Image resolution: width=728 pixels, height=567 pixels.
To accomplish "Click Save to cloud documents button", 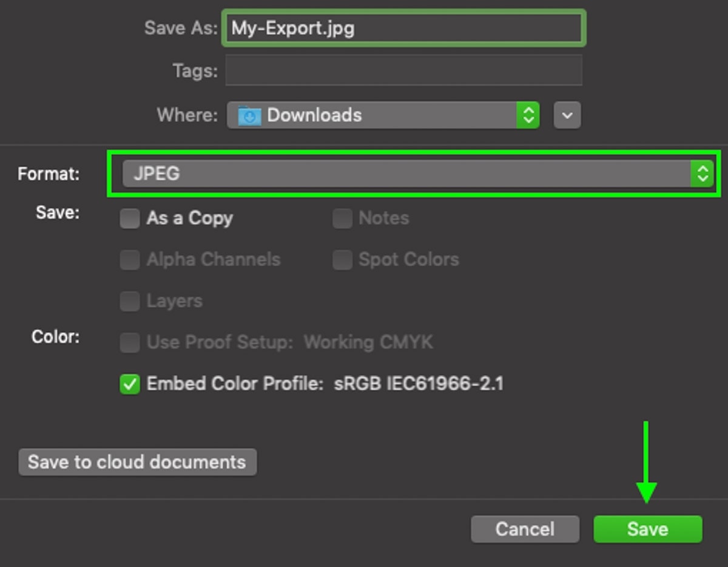I will 137,462.
